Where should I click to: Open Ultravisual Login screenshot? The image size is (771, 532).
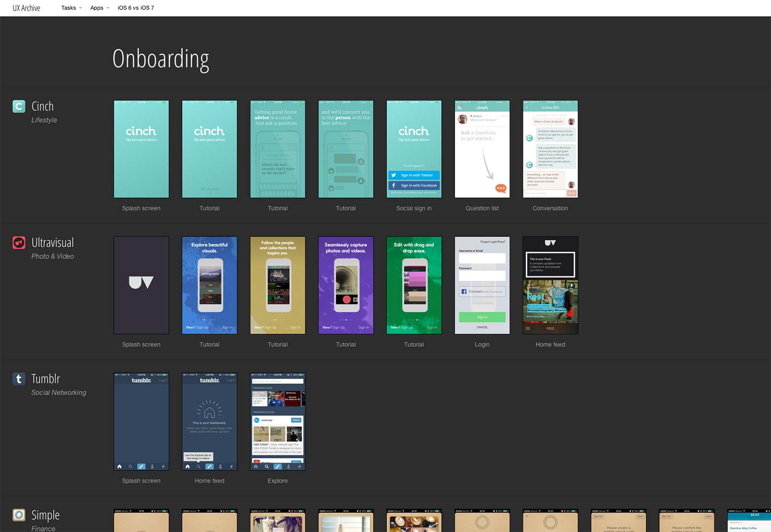coord(482,285)
